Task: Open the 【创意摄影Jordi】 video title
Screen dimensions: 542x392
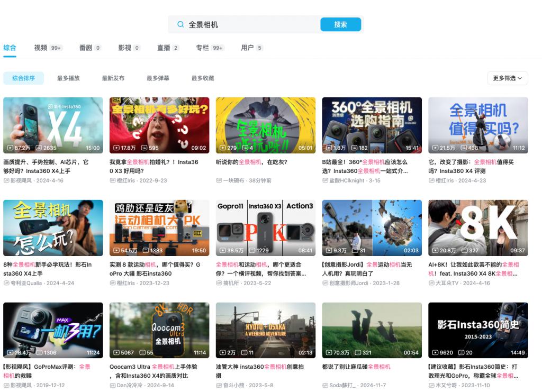Action: (367, 269)
